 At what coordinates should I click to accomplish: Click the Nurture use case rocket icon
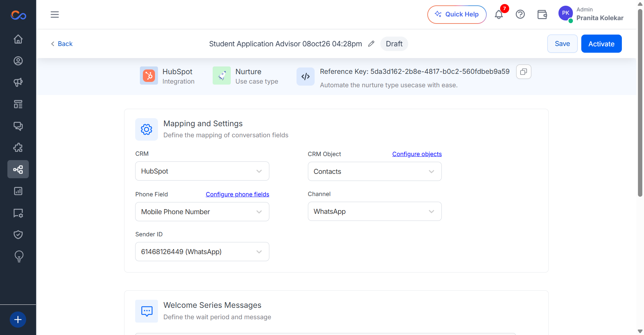pos(222,76)
